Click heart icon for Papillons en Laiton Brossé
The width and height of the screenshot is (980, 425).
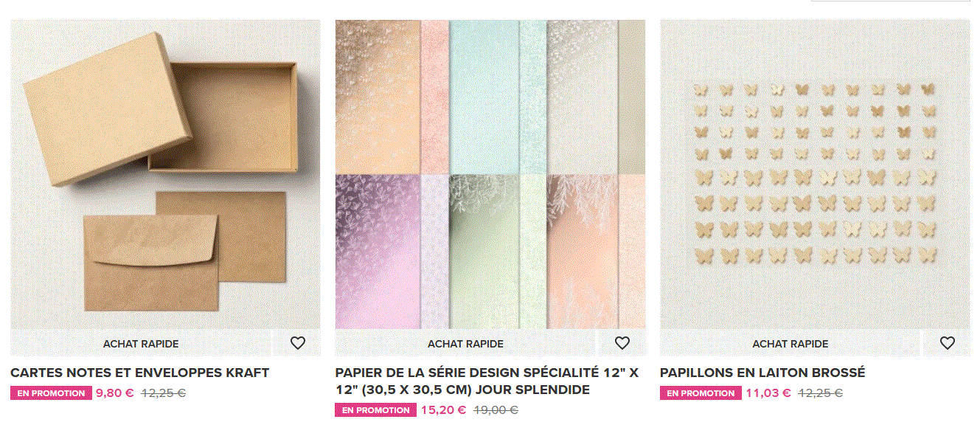pos(948,343)
